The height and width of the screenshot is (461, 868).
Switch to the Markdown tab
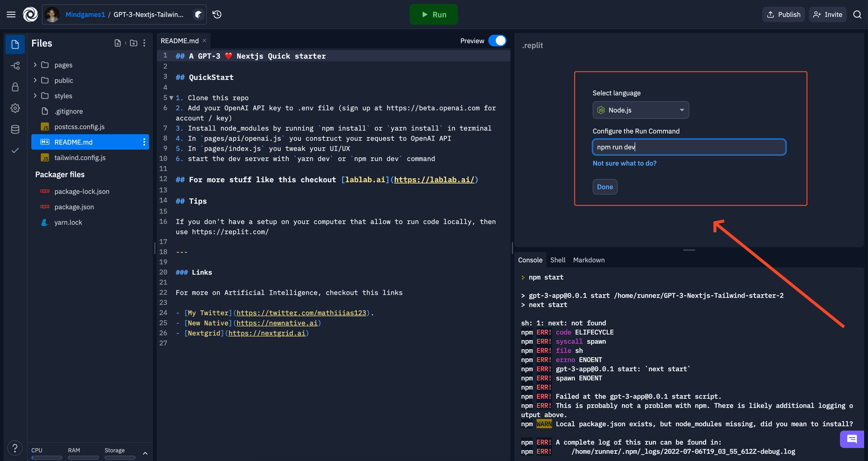click(589, 260)
